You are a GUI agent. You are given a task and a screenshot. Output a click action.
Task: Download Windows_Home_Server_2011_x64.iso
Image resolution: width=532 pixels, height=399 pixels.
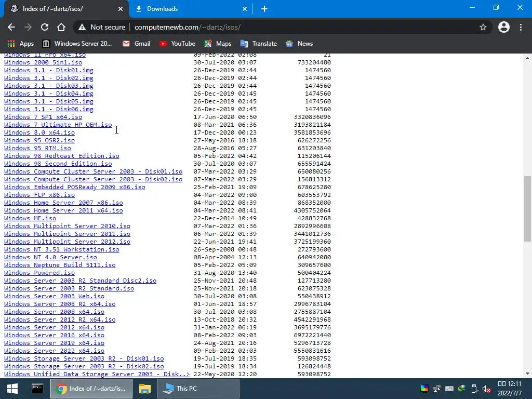click(x=63, y=211)
